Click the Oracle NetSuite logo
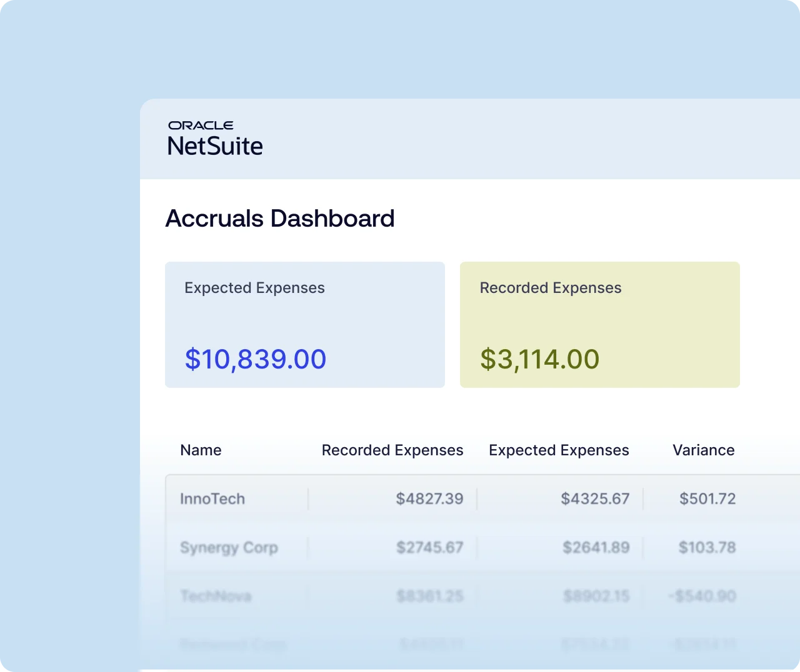Viewport: 800px width, 672px height. pos(215,139)
